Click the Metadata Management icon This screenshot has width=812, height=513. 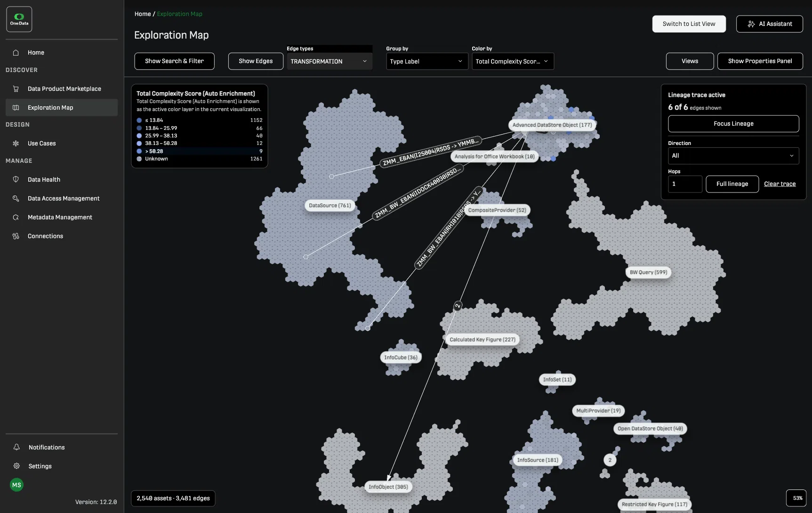16,217
